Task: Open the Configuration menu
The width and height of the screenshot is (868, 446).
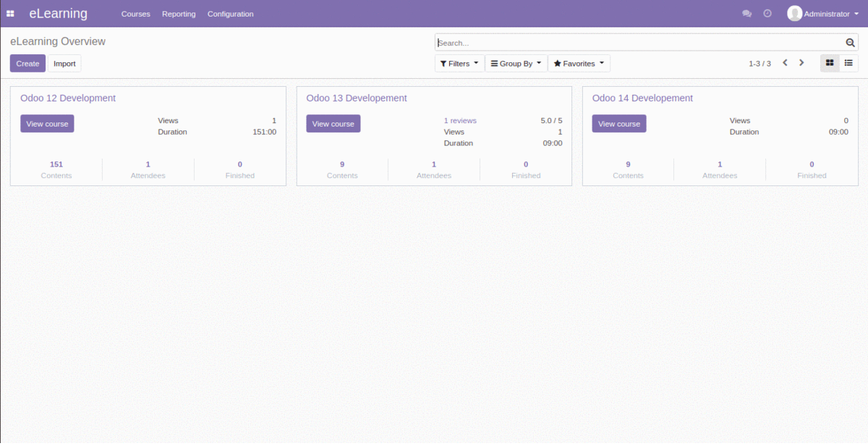Action: (230, 14)
